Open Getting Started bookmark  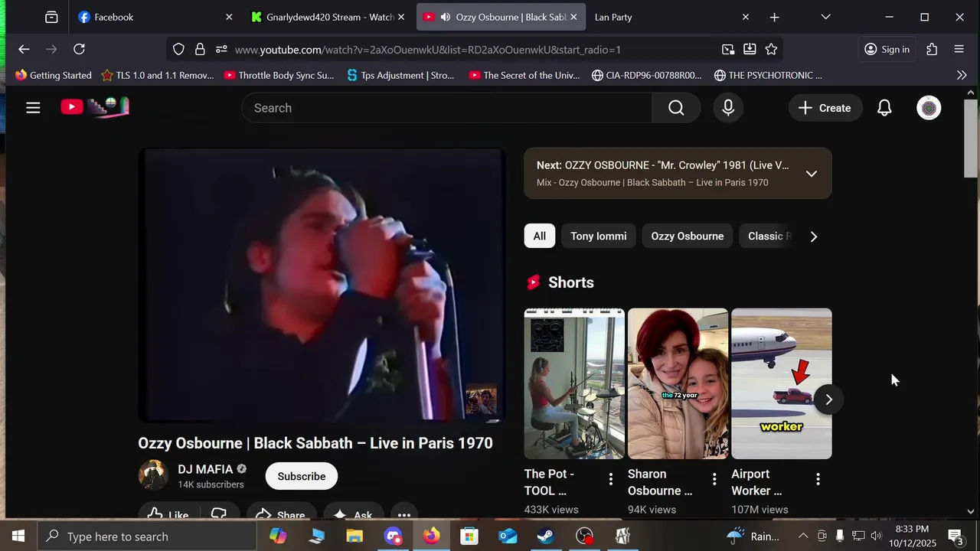click(x=53, y=75)
